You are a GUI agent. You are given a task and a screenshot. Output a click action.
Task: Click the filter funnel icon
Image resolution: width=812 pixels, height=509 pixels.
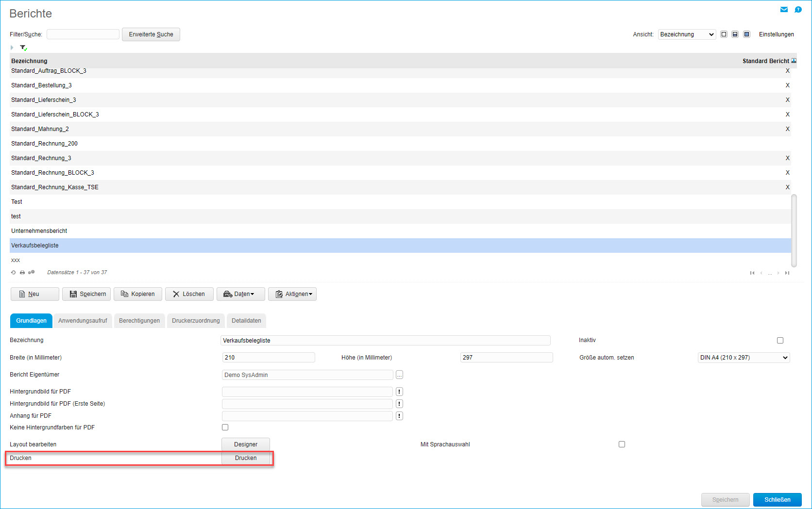coord(23,48)
